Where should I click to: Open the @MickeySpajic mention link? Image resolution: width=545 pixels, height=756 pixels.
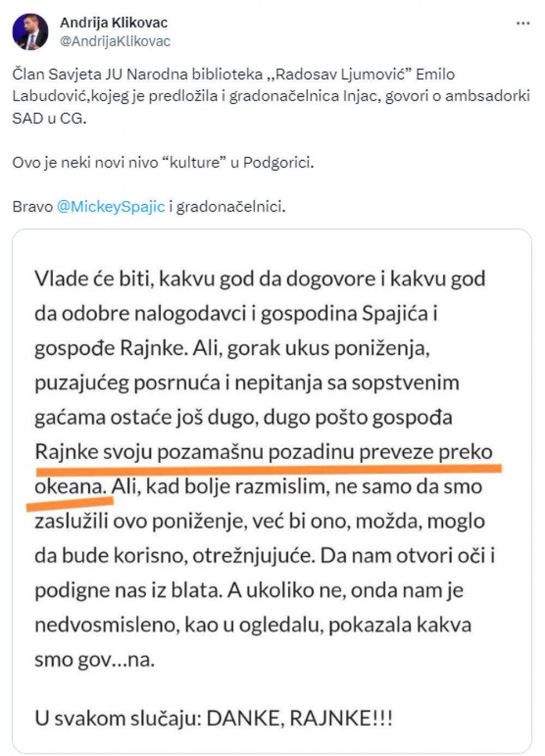click(x=111, y=207)
